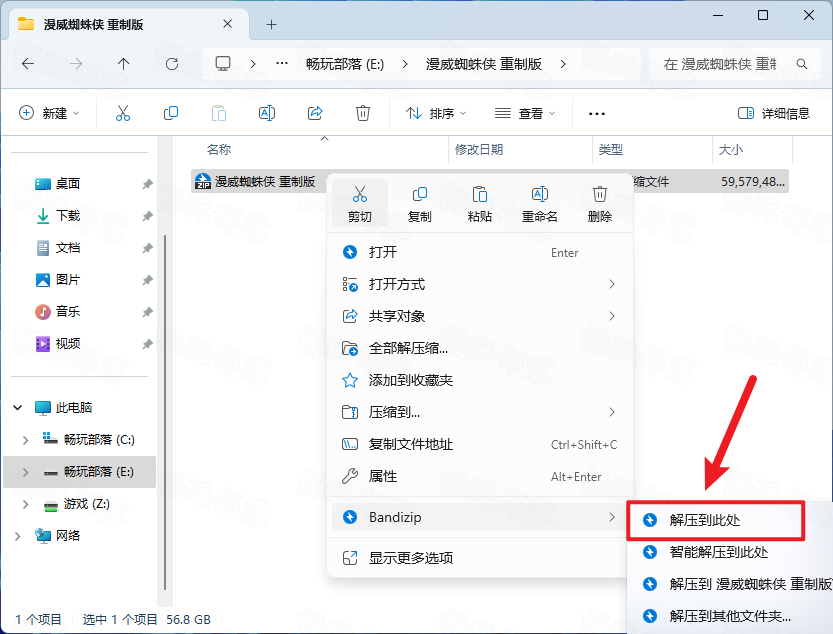Unpin 图片 from quick access

tap(147, 280)
